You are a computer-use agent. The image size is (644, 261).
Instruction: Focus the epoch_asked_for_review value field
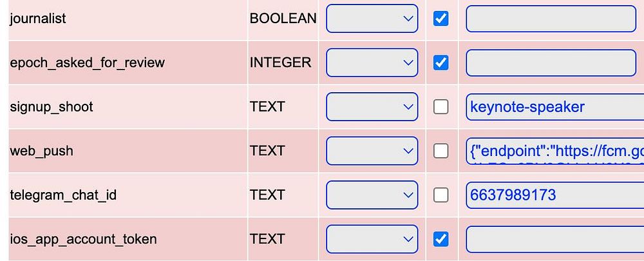point(551,63)
